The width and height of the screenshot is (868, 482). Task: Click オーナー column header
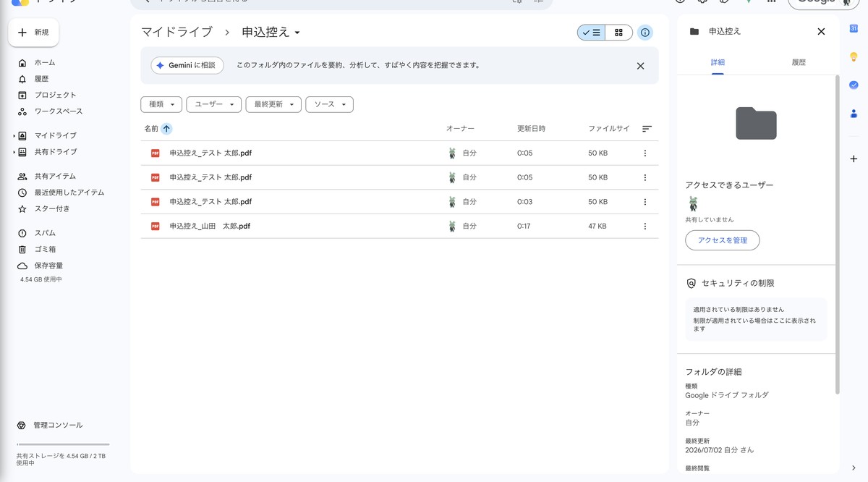pos(461,129)
